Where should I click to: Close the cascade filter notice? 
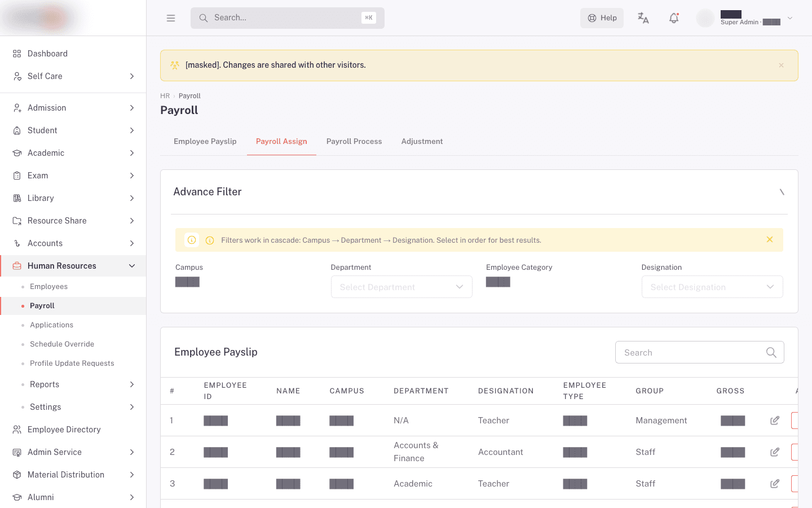tap(770, 240)
